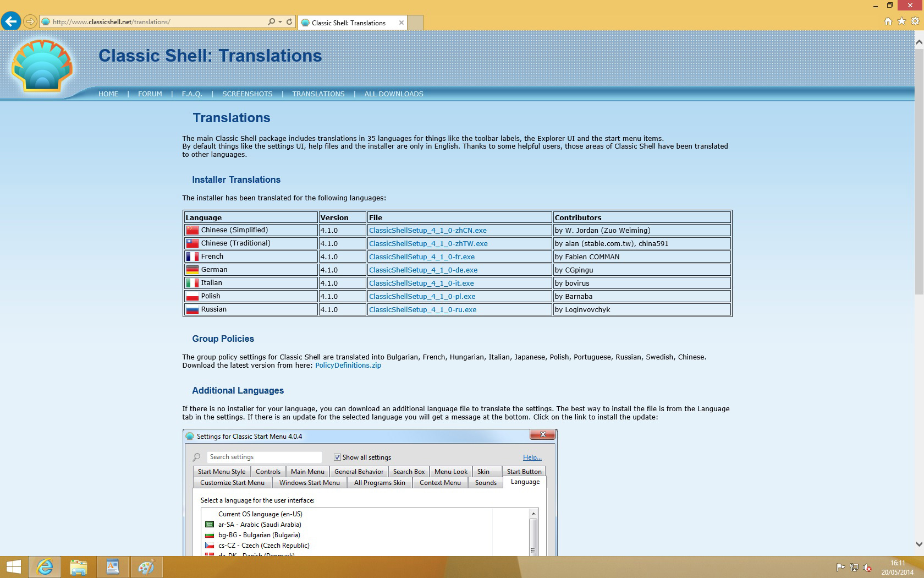Click the Start Button tab

click(x=524, y=472)
